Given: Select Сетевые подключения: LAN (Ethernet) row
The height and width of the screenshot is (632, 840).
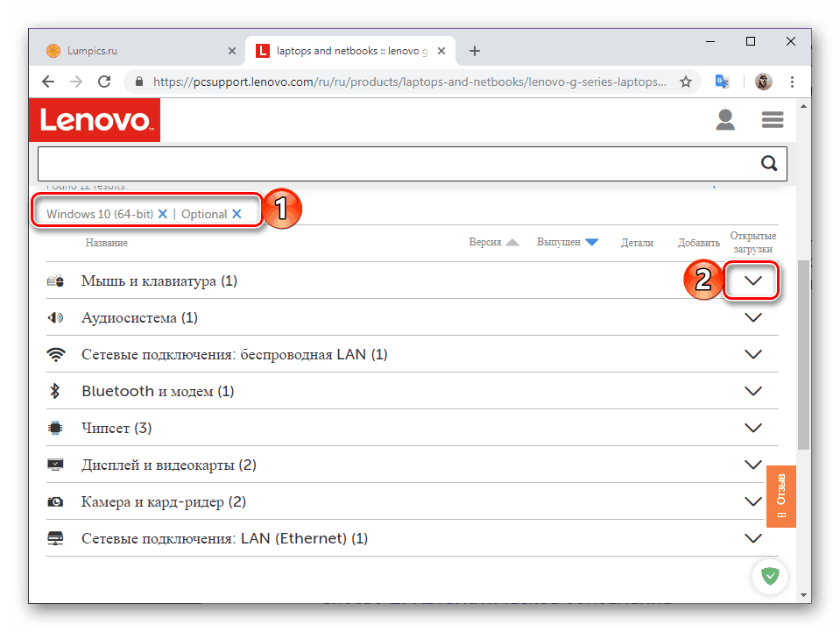Looking at the screenshot, I should 412,538.
